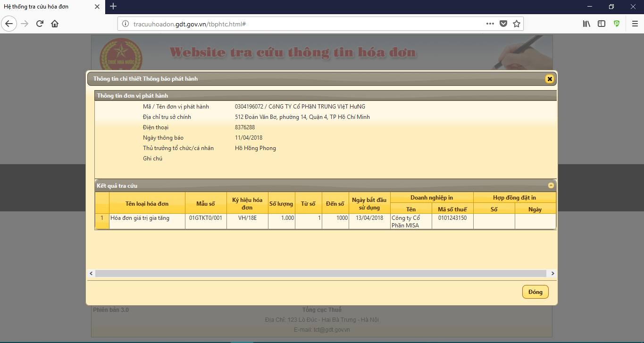Click the email tct@gdt.gov.vn in footer
644x343 pixels.
click(x=322, y=329)
